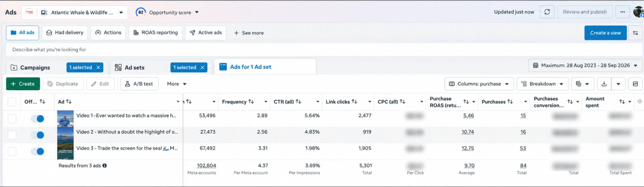
Task: Expand the Opportunity score dropdown arrow
Action: (197, 12)
